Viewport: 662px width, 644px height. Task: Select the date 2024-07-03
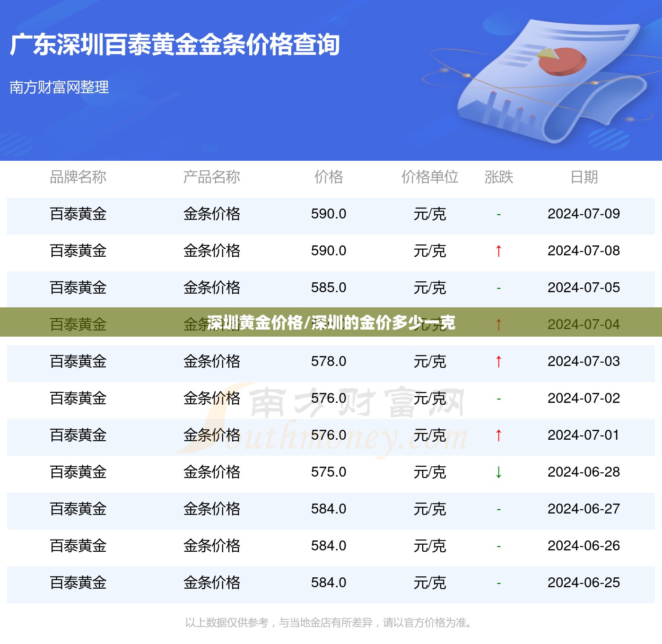point(584,361)
